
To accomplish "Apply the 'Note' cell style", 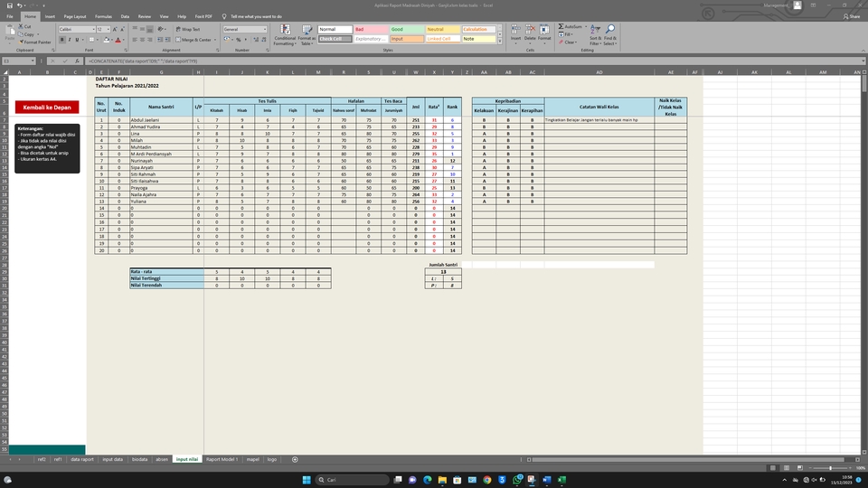I will 479,39.
